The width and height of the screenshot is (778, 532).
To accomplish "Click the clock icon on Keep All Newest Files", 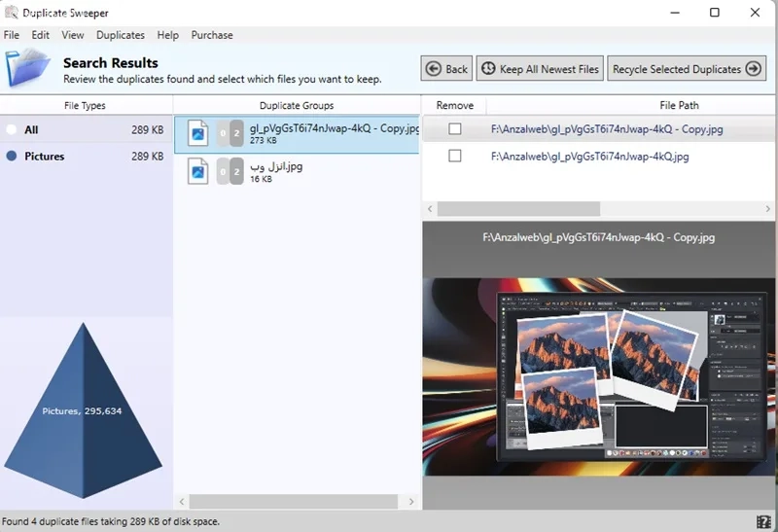I will 488,68.
